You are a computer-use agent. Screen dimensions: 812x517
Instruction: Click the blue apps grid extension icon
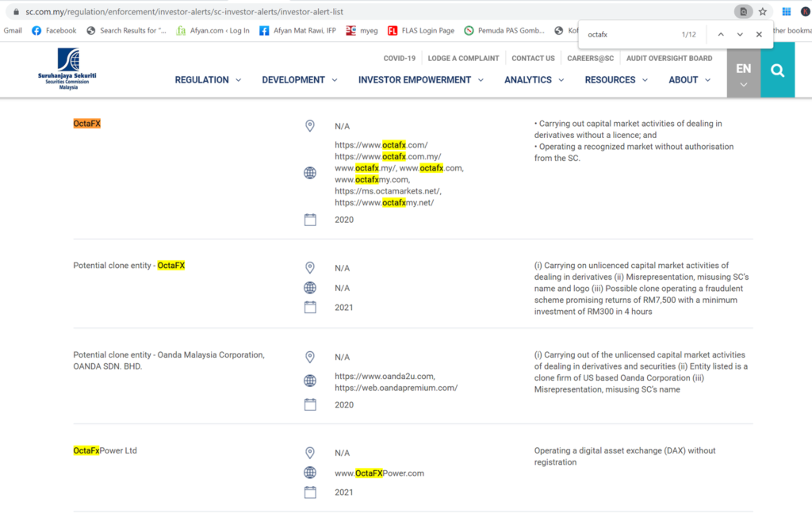click(x=786, y=11)
